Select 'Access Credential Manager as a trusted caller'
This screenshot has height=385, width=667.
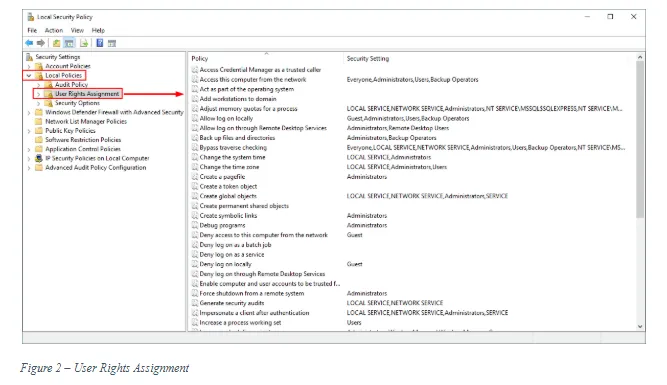[x=260, y=70]
